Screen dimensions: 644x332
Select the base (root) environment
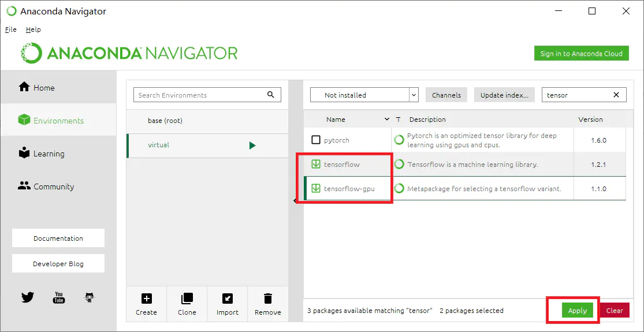tap(207, 121)
